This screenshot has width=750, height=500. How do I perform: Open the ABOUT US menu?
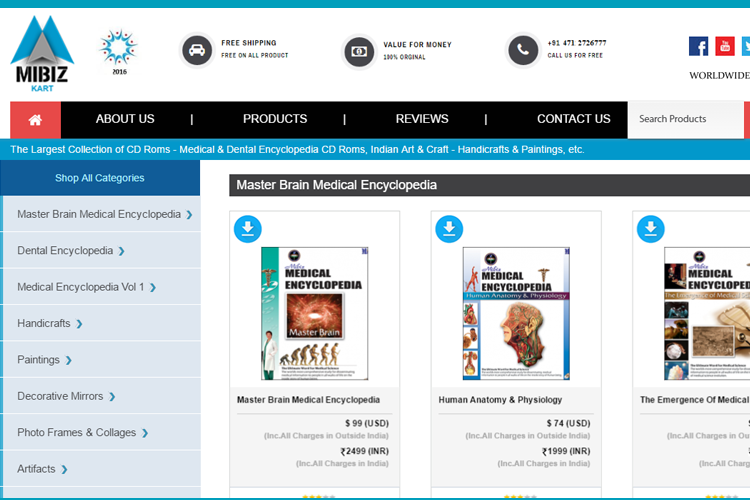(125, 119)
